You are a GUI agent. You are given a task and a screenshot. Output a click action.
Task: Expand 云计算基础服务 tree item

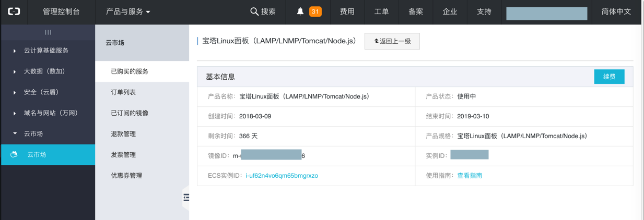point(46,51)
